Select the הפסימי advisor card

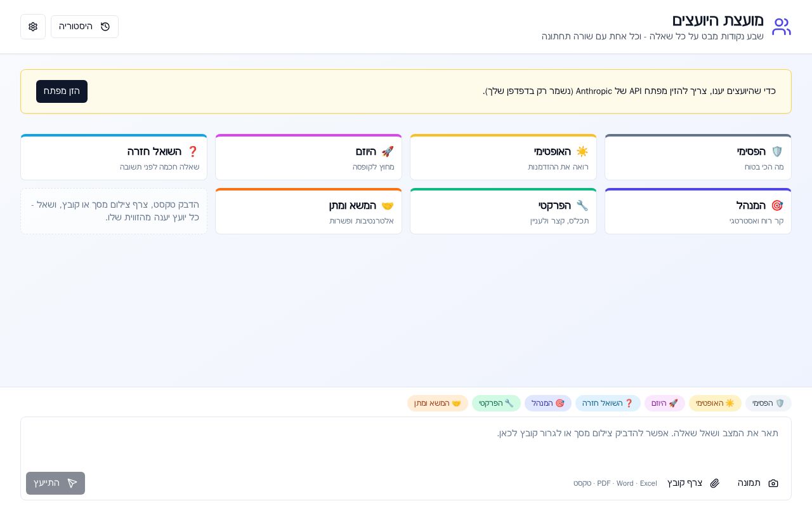coord(698,157)
